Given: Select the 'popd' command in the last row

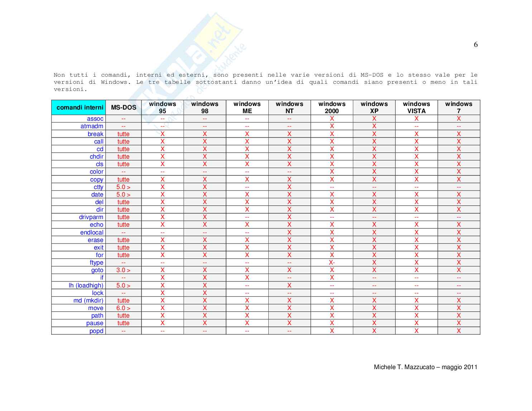Looking at the screenshot, I should 96,331.
